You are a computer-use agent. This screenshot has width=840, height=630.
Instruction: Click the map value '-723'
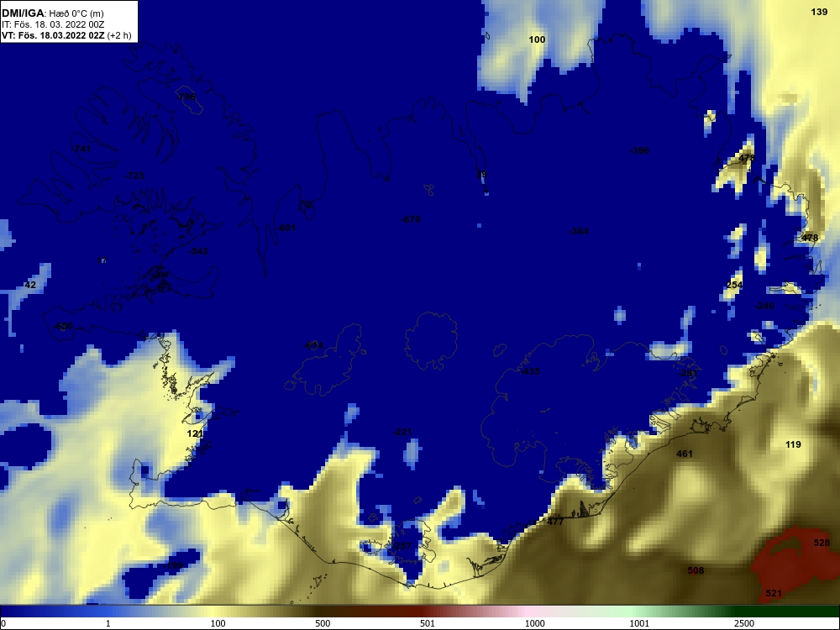coord(134,176)
